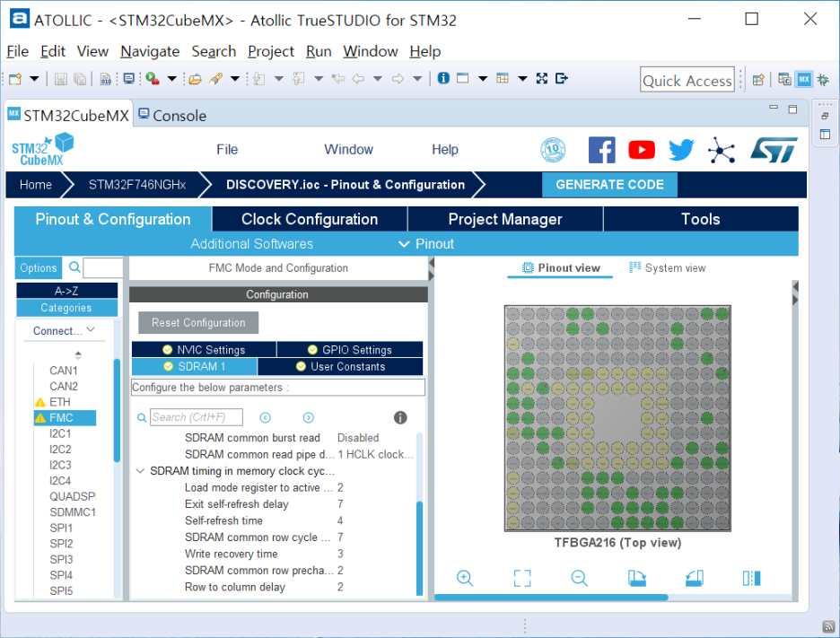Screen dimensions: 840x638
Task: Switch to the Console tab
Action: [172, 115]
